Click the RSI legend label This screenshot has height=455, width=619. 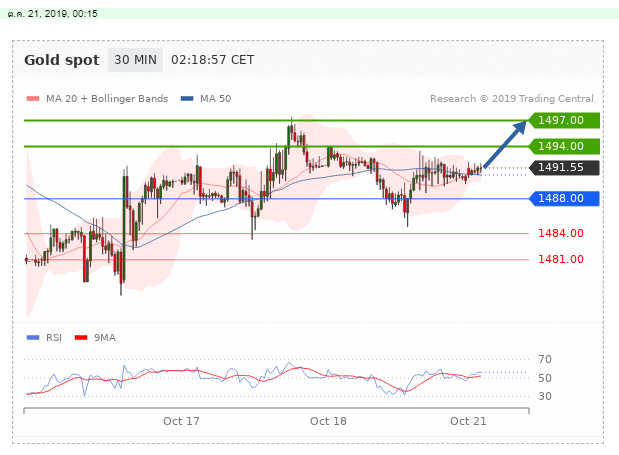(54, 338)
